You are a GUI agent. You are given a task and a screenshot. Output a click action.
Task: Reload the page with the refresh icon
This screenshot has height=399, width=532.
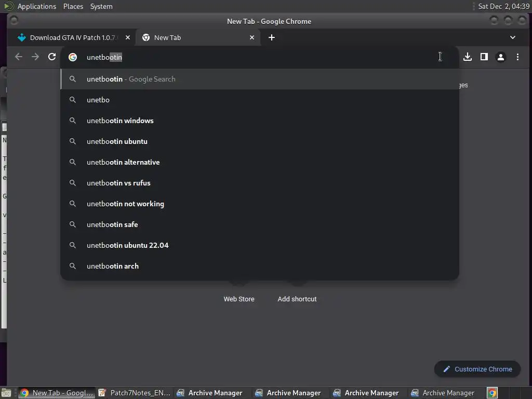[52, 57]
